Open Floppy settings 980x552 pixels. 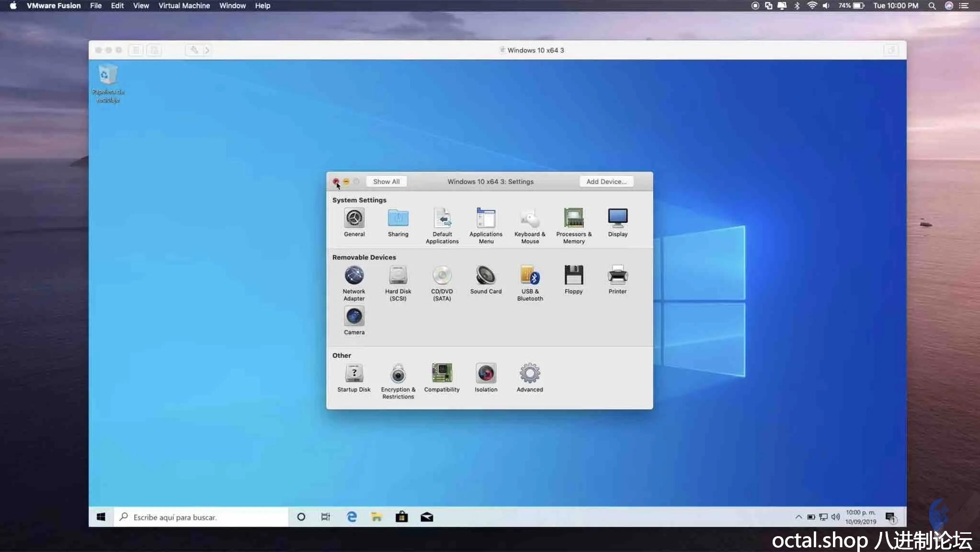[x=574, y=279]
